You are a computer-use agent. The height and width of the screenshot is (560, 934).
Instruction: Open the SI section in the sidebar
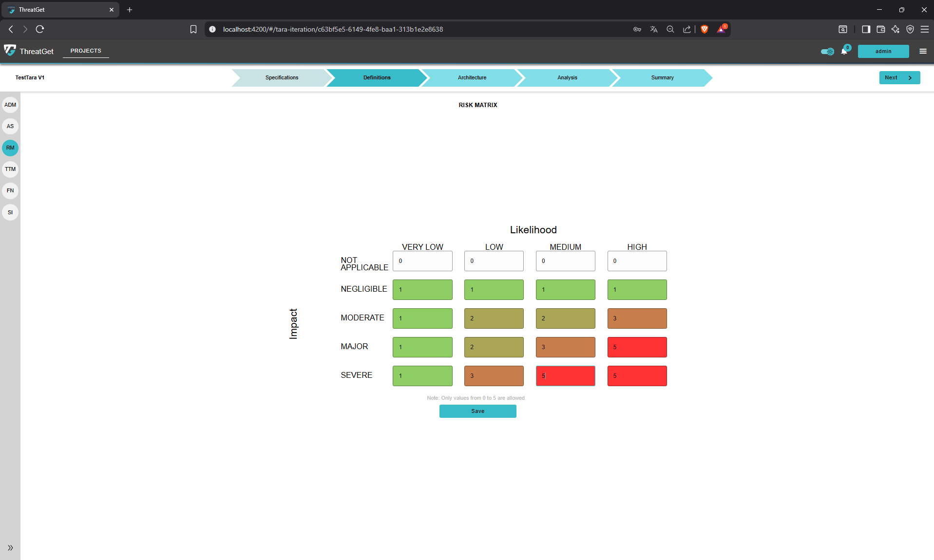coord(10,212)
